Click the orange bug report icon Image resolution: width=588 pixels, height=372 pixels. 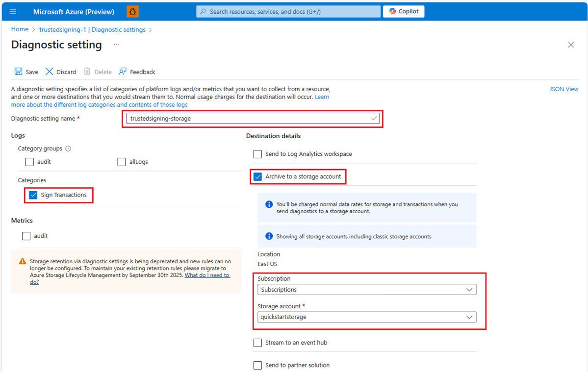pyautogui.click(x=133, y=12)
